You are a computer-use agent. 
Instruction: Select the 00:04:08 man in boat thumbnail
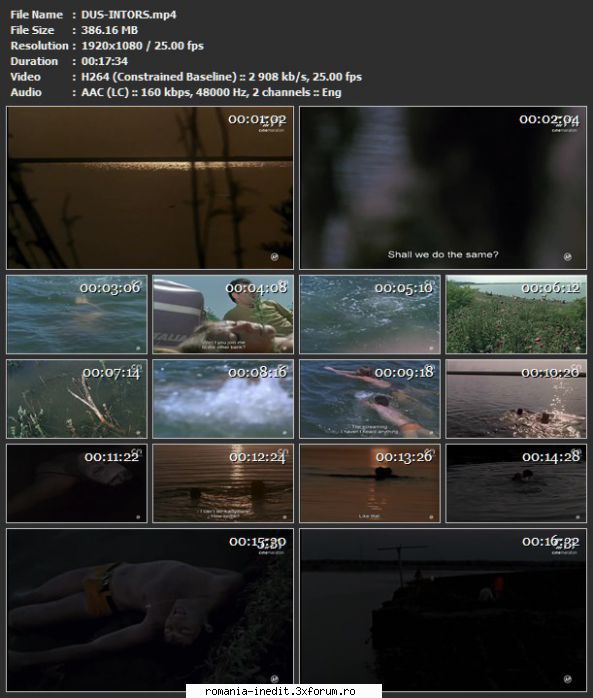point(223,314)
